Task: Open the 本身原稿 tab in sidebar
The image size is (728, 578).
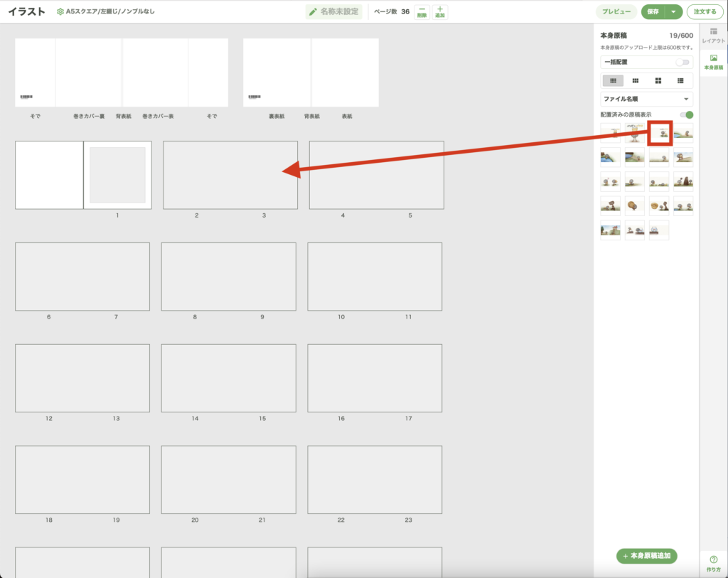Action: 713,62
